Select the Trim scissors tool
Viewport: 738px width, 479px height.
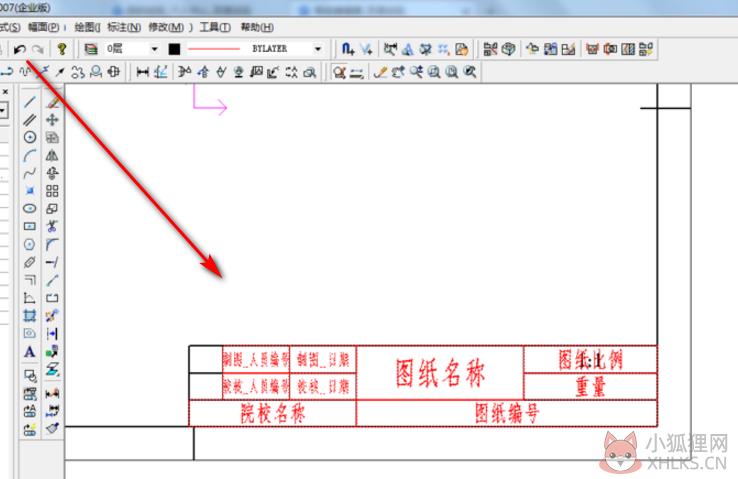click(x=52, y=226)
